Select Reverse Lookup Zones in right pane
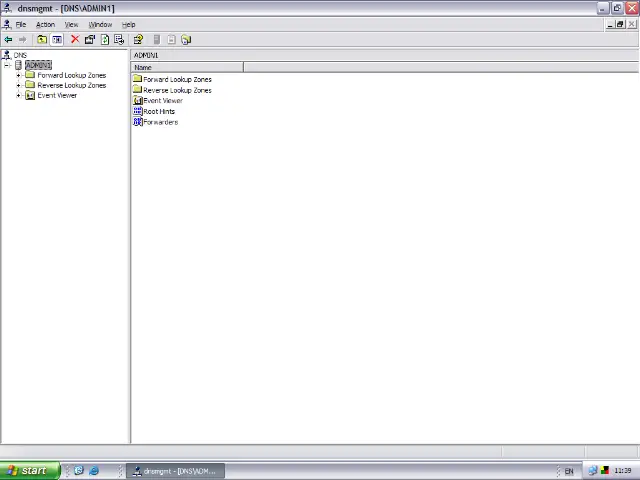The width and height of the screenshot is (640, 480). click(x=178, y=90)
